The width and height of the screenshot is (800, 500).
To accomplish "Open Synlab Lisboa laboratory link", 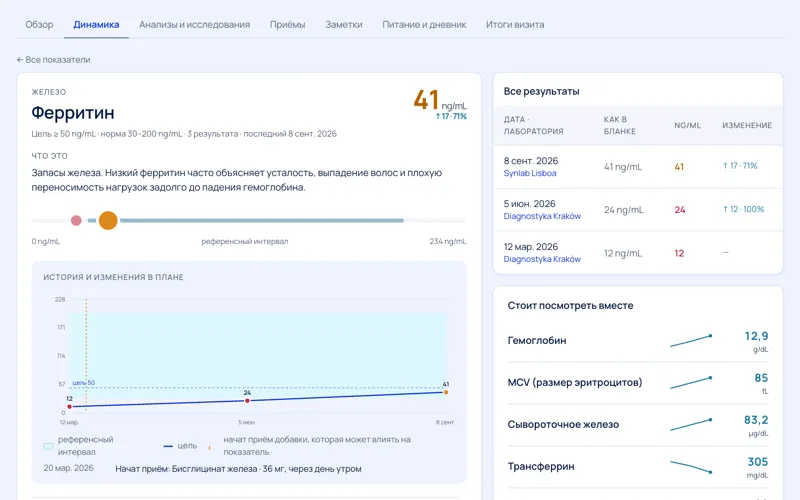I will click(530, 173).
